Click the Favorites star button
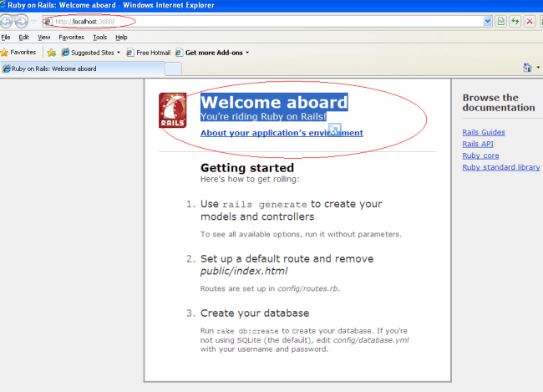This screenshot has height=392, width=543. click(18, 53)
